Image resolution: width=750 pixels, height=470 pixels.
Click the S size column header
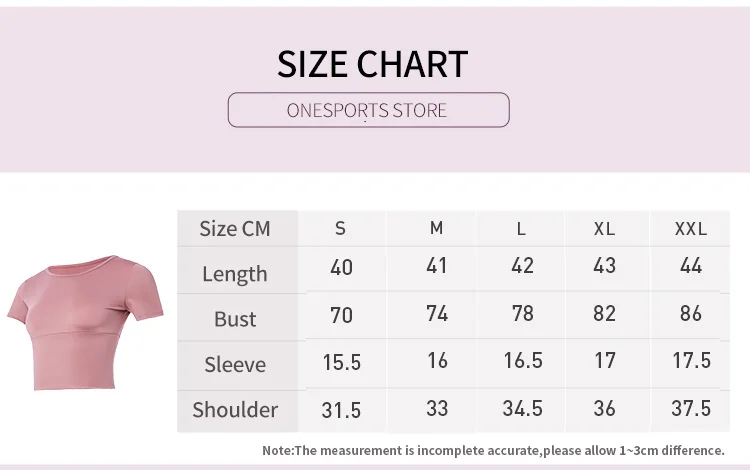(x=340, y=229)
